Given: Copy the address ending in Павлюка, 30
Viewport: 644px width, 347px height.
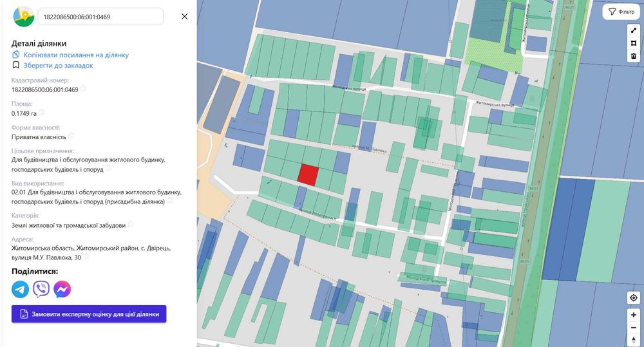Looking at the screenshot, I should tap(86, 257).
